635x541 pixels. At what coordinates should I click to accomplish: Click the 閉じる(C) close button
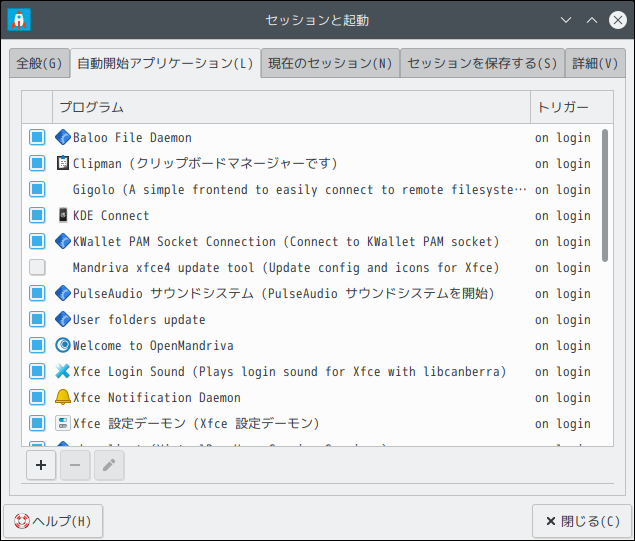click(x=581, y=521)
